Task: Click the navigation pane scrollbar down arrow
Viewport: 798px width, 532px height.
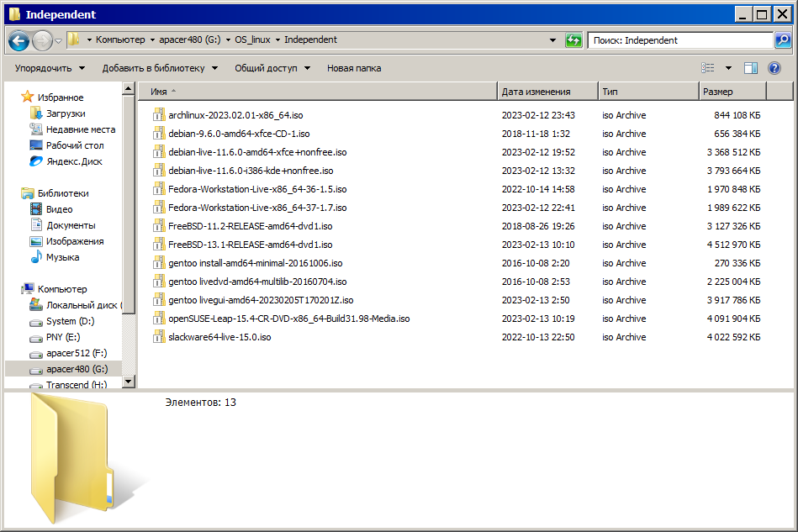Action: pos(129,381)
